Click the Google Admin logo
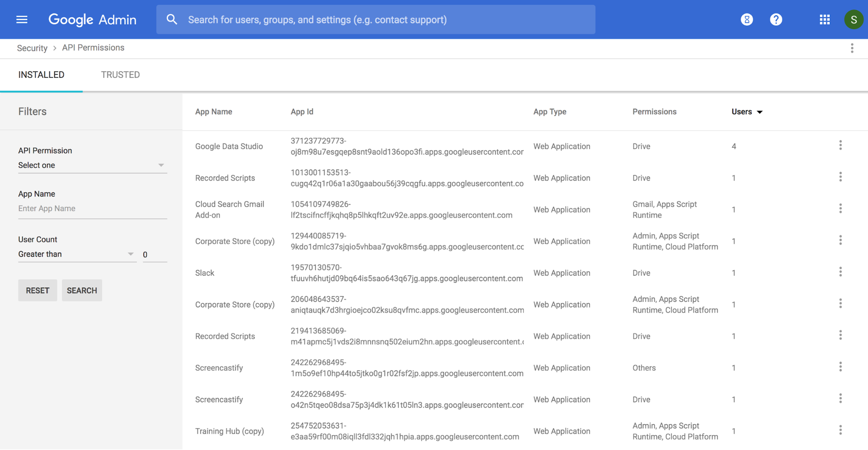Viewport: 868px width, 450px height. point(92,20)
